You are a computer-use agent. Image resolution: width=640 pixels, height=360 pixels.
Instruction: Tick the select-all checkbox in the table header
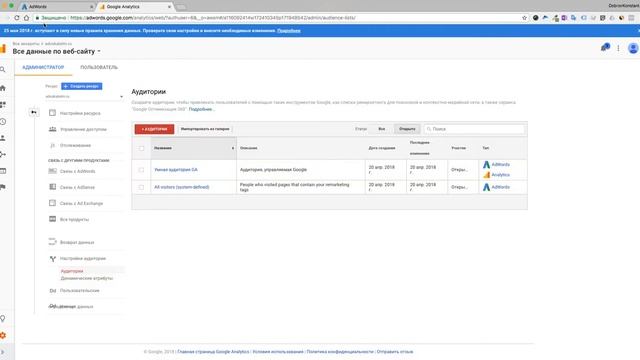pos(141,148)
